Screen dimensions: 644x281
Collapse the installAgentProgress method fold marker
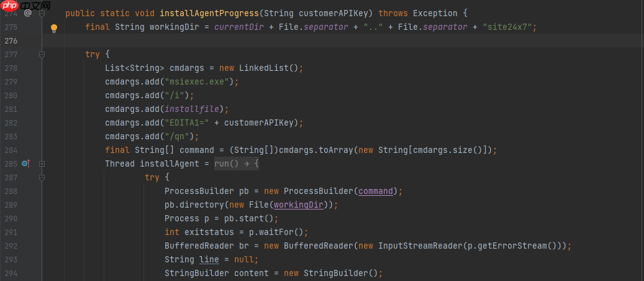click(x=42, y=12)
